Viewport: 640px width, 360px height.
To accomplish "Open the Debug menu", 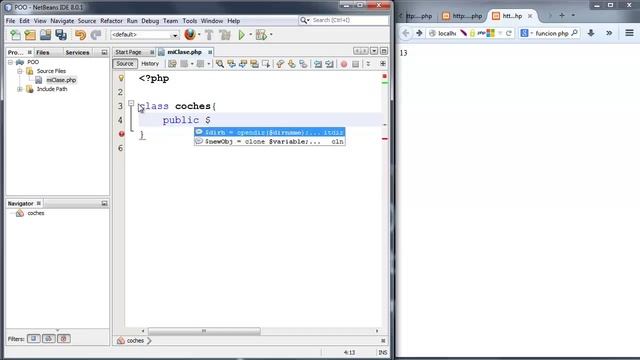I will (x=150, y=21).
